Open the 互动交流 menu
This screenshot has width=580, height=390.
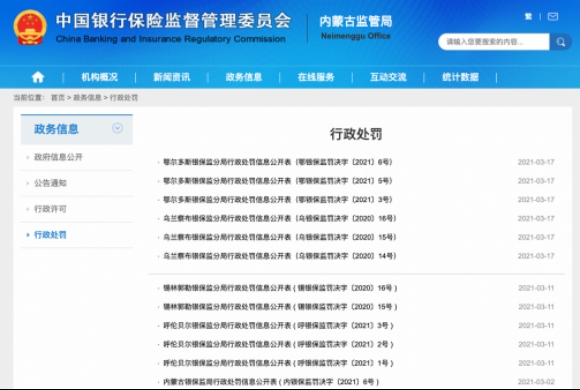point(388,77)
